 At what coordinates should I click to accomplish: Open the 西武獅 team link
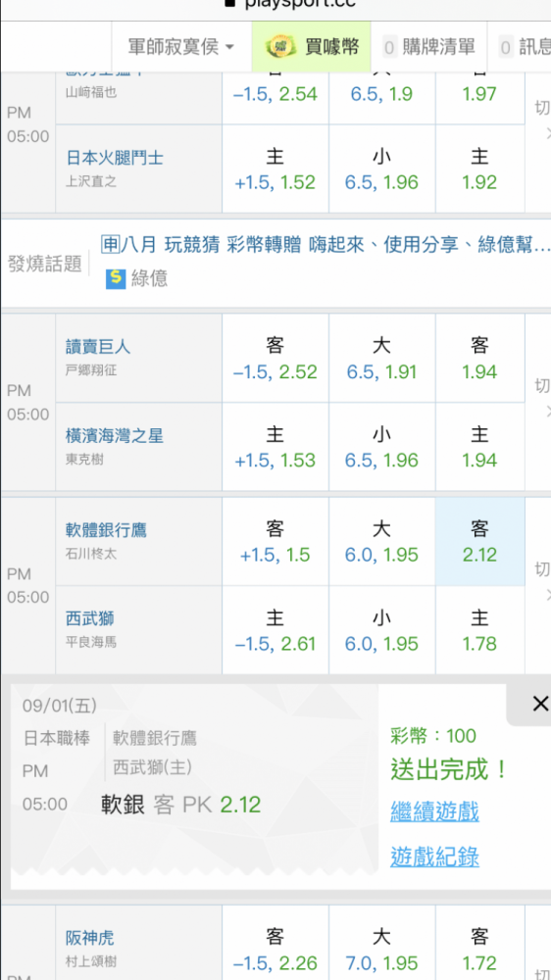[x=90, y=618]
